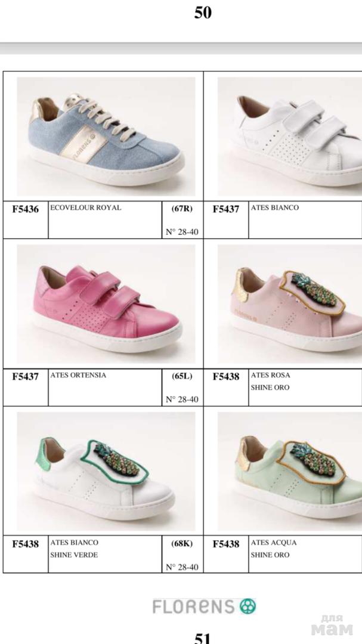Click the blue Ecovelour Royal sneaker image
The height and width of the screenshot is (644, 362).
click(106, 137)
